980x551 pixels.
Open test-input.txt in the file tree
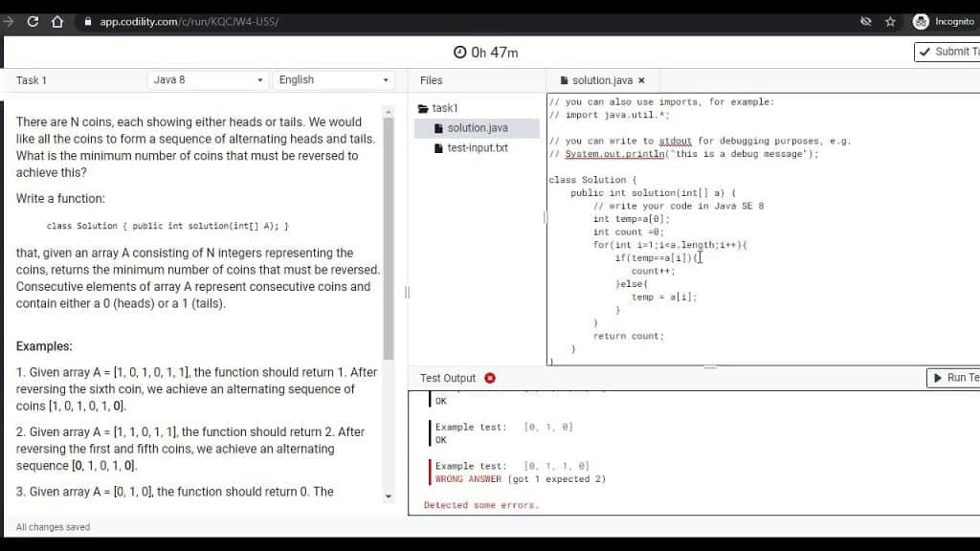477,148
